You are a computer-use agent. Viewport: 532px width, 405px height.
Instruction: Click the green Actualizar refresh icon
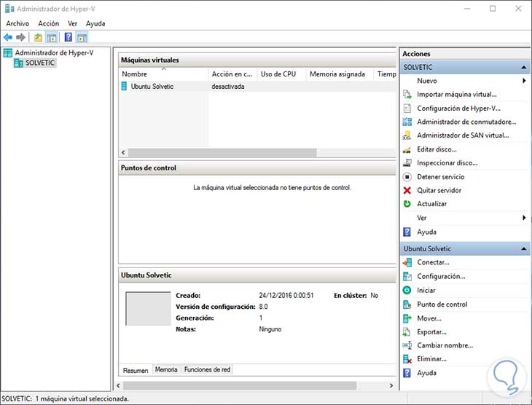[407, 204]
